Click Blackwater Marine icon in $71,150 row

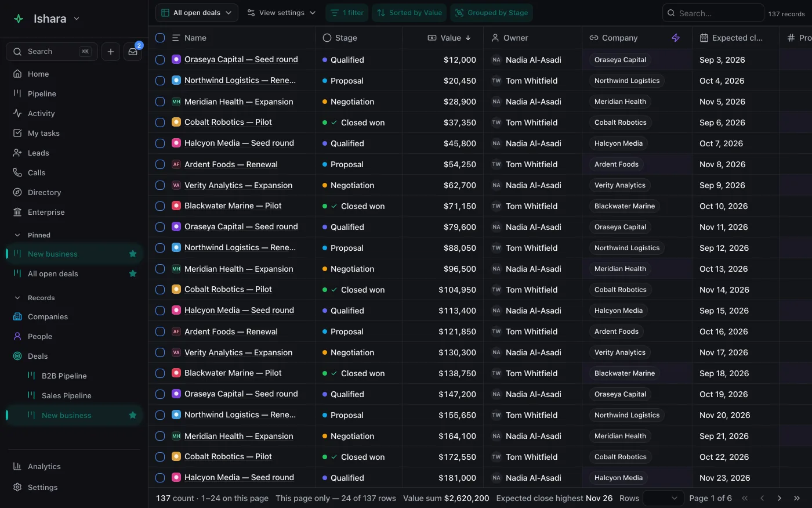click(x=176, y=206)
